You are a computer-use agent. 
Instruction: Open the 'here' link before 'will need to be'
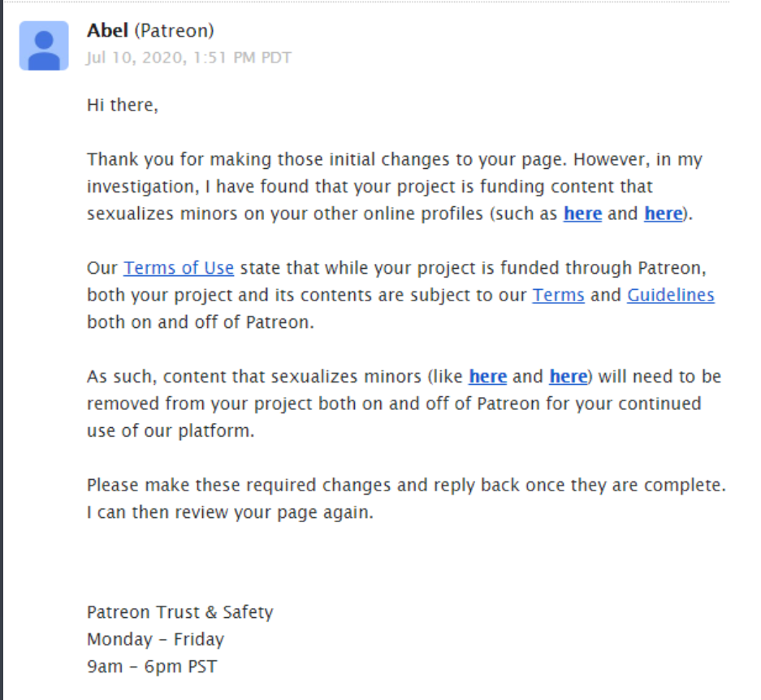click(x=569, y=377)
